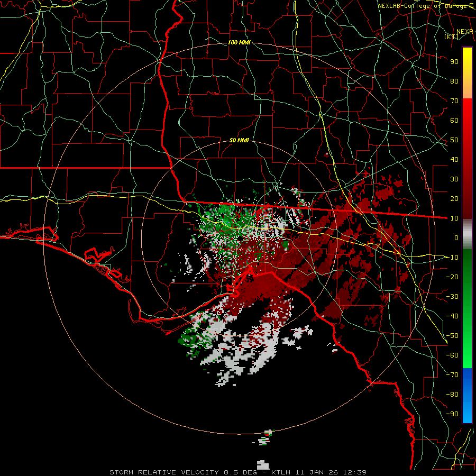Click the -50 label on the color scale
This screenshot has height=476, width=476.
coord(452,336)
